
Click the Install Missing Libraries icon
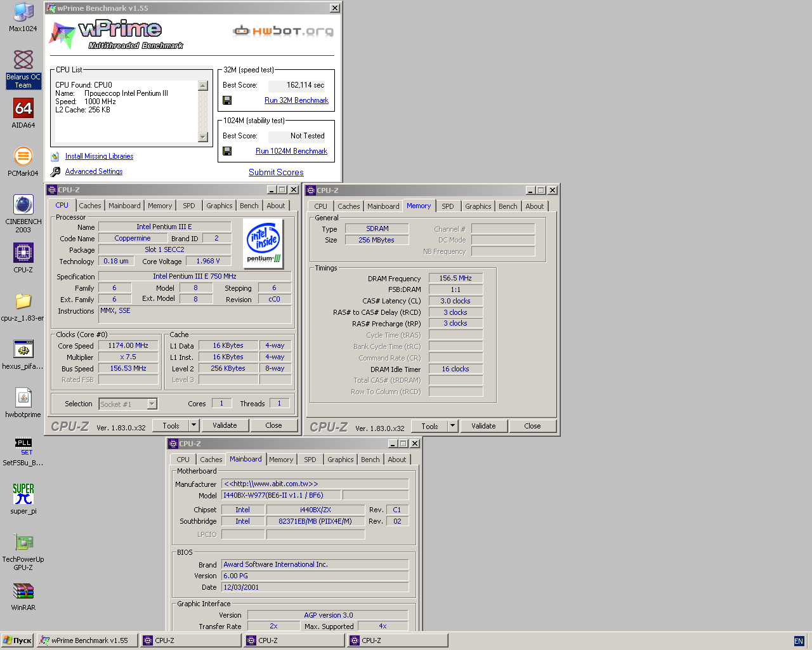point(55,156)
